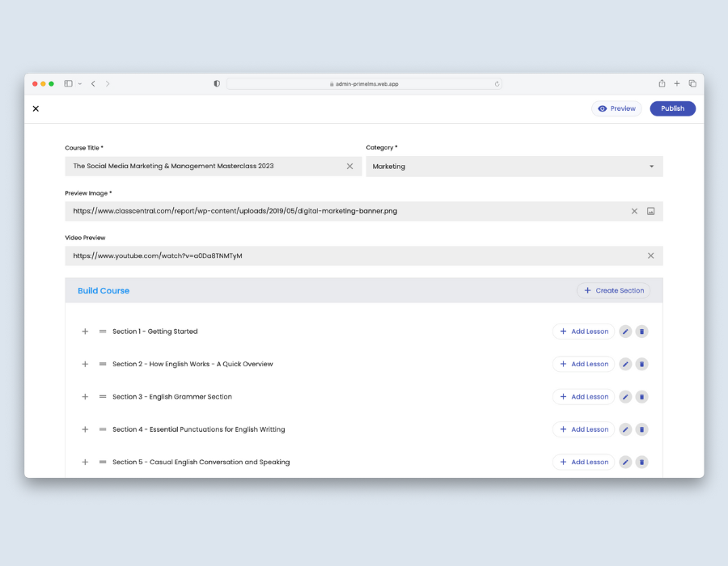728x566 pixels.
Task: Click the Preview button with eye icon
Action: tap(616, 108)
